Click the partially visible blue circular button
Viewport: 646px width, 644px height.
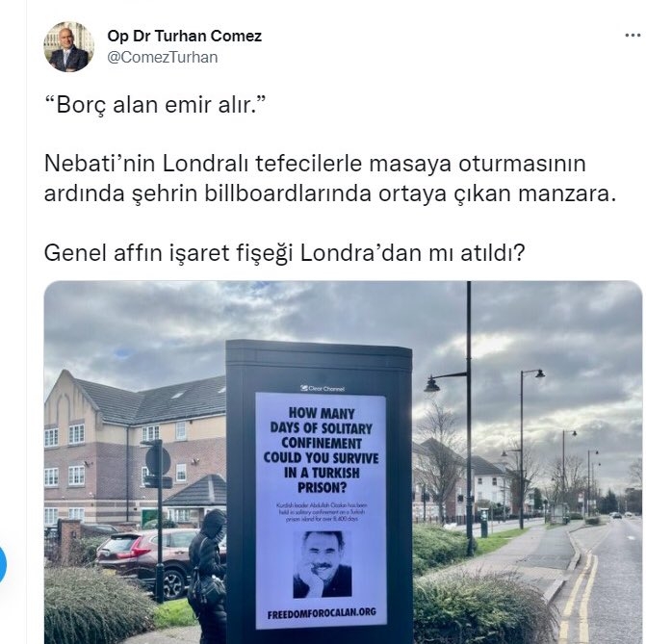(3, 564)
